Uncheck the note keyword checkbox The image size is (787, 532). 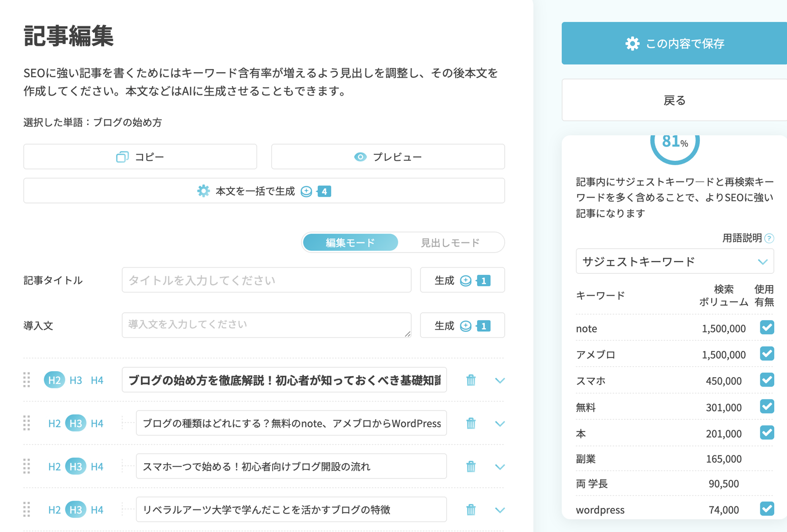point(767,327)
